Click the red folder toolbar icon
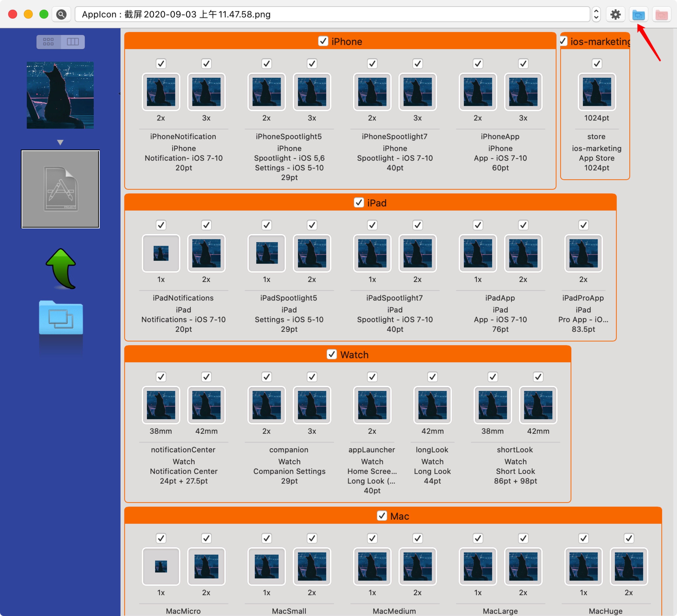The height and width of the screenshot is (616, 677). 661,15
